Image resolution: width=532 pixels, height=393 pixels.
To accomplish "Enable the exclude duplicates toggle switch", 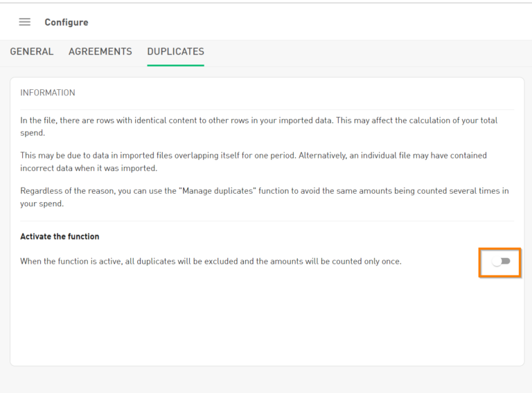I will (500, 262).
